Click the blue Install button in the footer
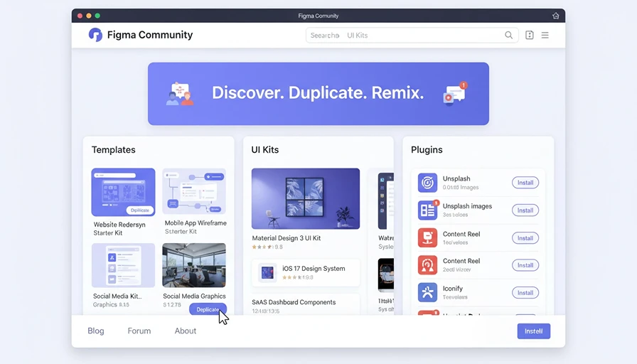The height and width of the screenshot is (364, 637). 533,331
